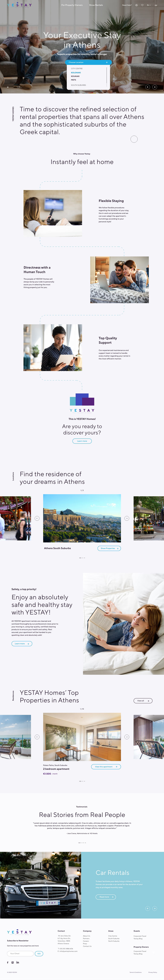Go to next hero slide arrow
Image resolution: width=164 pixels, height=980 pixels.
(154, 87)
